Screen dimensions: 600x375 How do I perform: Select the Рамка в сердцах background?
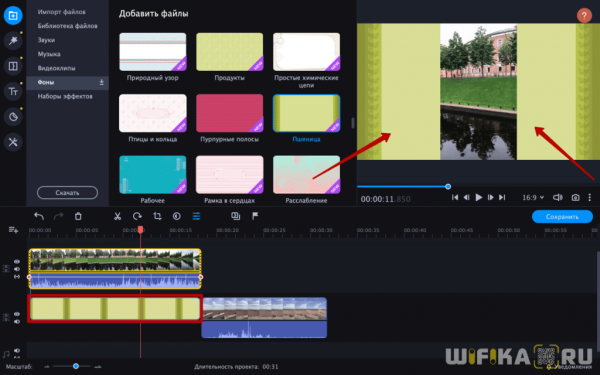(230, 175)
